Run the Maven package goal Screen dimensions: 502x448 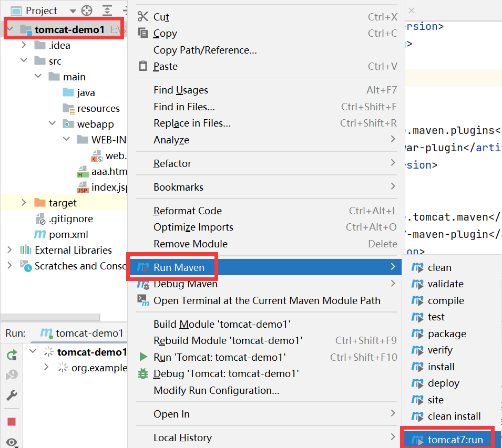(452, 334)
